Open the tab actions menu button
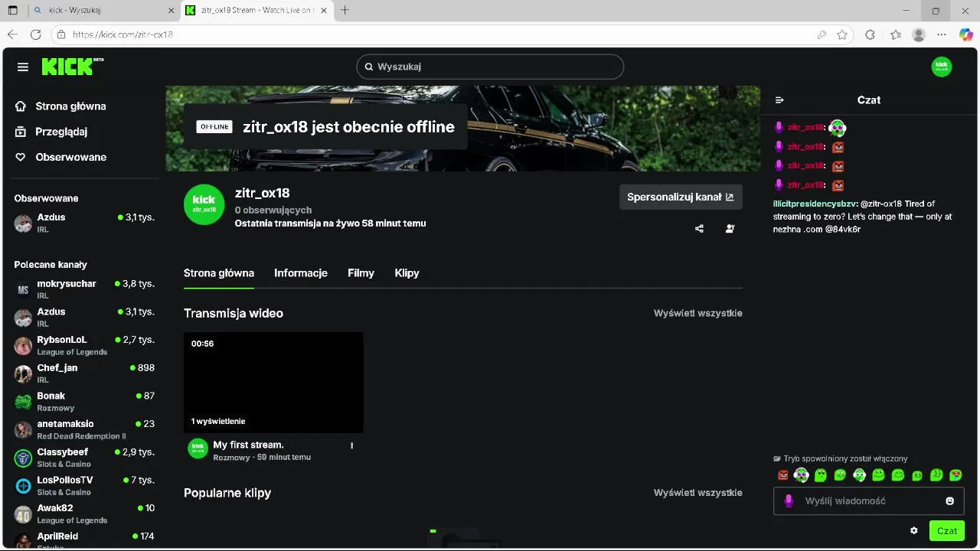Image resolution: width=980 pixels, height=551 pixels. (12, 11)
